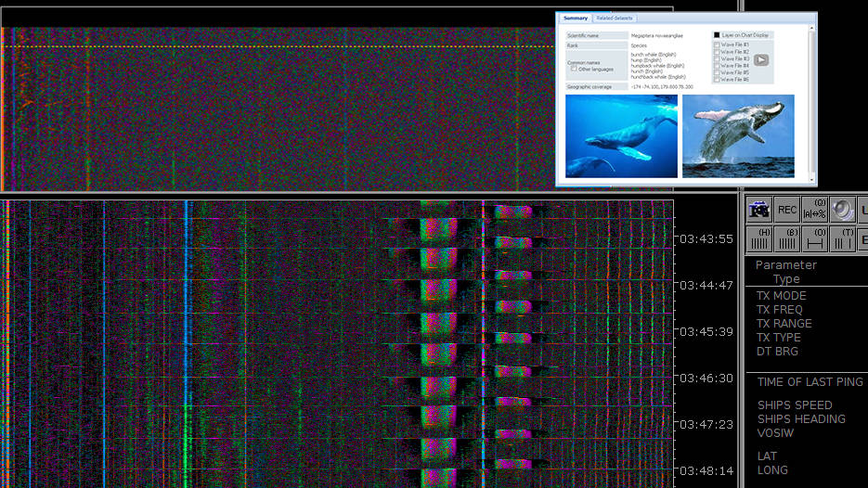Select the TX RANGE parameter
Screen dimensions: 868x488
pos(784,324)
